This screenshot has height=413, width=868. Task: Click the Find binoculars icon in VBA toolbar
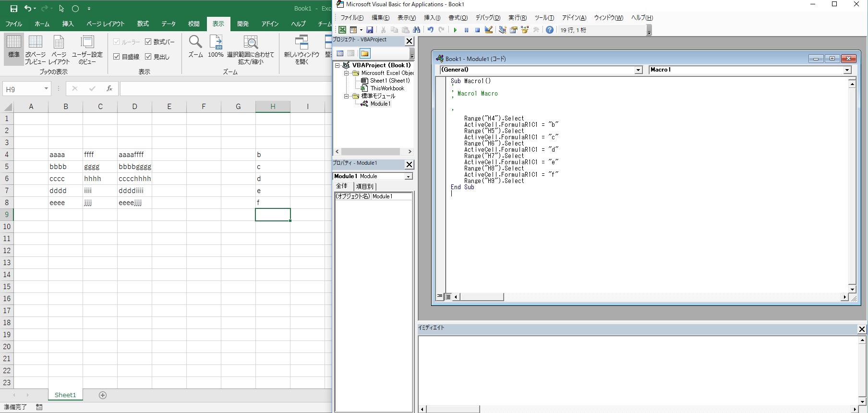pyautogui.click(x=416, y=30)
